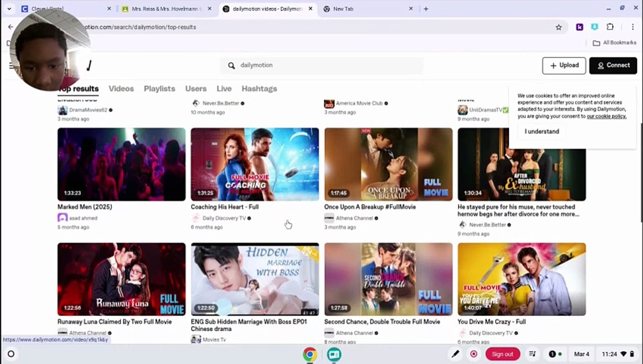
Task: Open ENG Sub Hidden Marriage With Boss title
Action: (249, 325)
